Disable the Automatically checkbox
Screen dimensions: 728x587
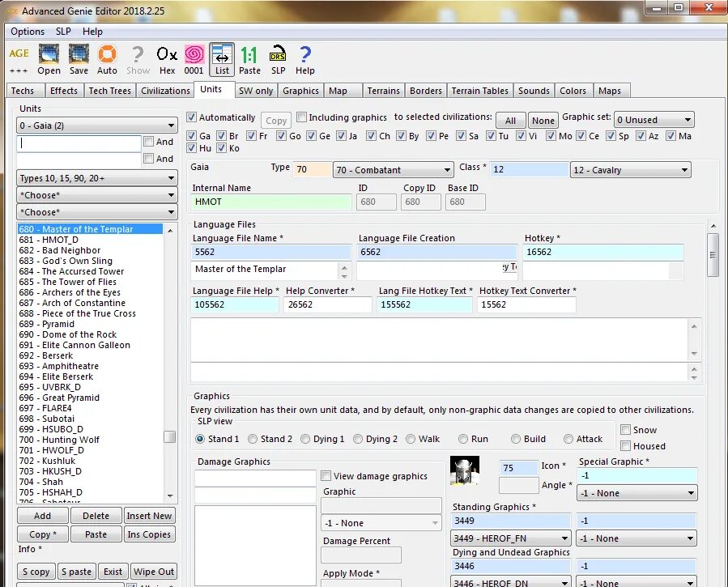click(x=192, y=117)
